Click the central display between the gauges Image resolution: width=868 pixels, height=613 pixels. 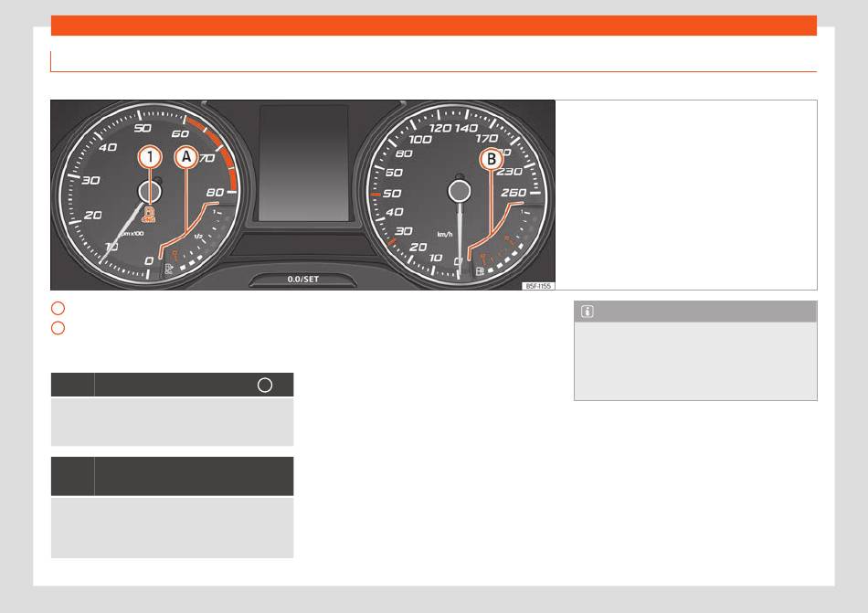pos(304,164)
